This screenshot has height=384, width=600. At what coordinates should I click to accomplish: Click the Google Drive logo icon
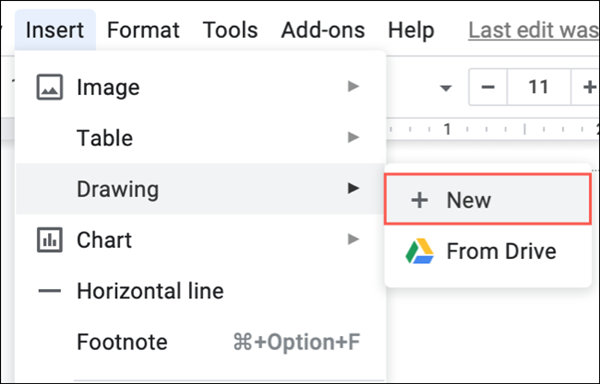tap(419, 251)
